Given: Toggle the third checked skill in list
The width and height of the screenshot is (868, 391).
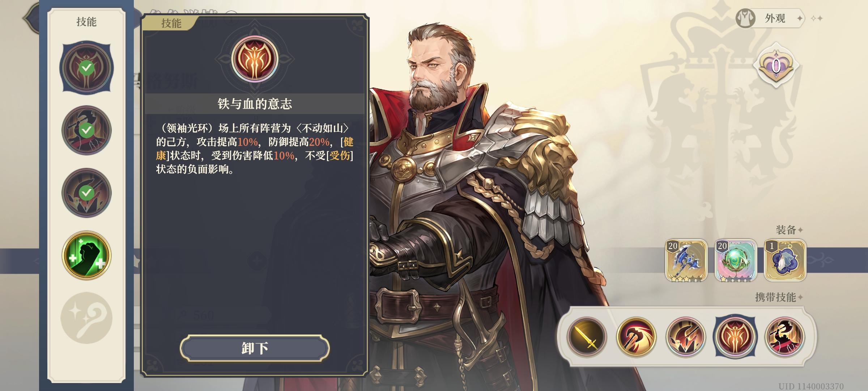Looking at the screenshot, I should tap(86, 193).
